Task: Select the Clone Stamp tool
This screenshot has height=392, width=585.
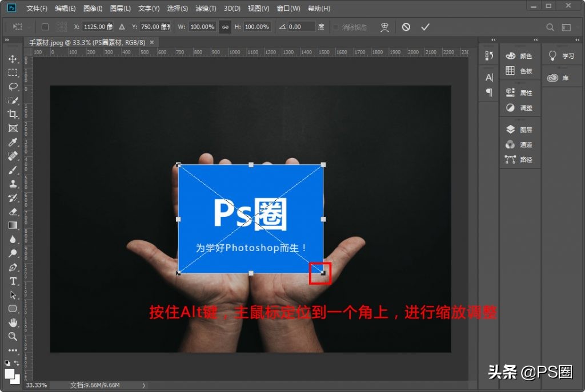Action: tap(13, 184)
